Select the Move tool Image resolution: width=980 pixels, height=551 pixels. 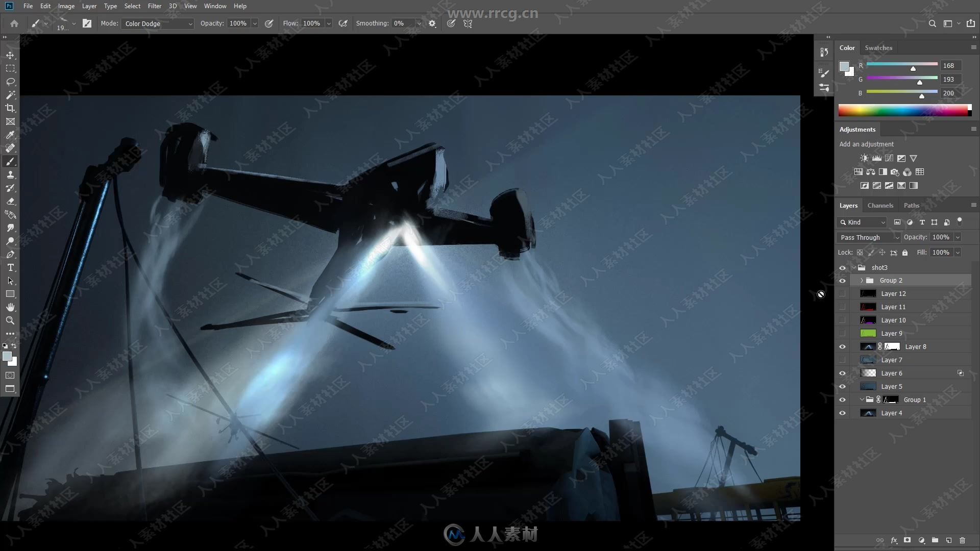tap(10, 55)
